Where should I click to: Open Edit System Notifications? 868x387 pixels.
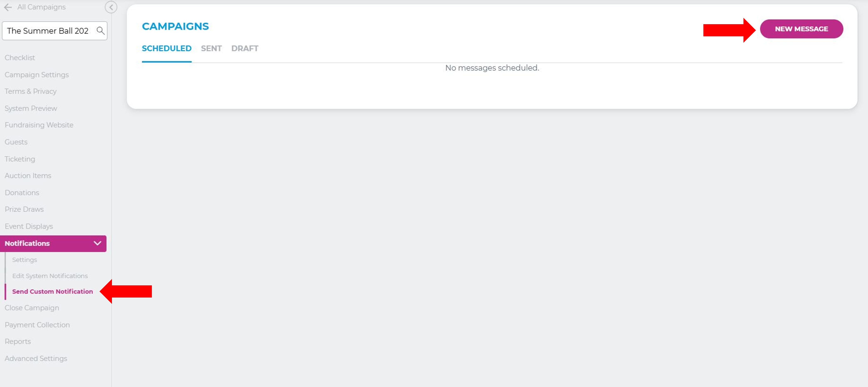(x=50, y=275)
